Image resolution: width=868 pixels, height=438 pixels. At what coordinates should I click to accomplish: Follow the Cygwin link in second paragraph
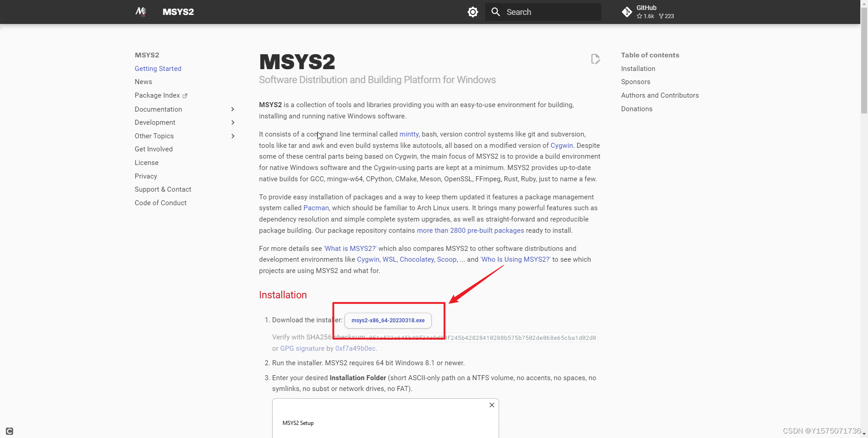[x=561, y=146]
